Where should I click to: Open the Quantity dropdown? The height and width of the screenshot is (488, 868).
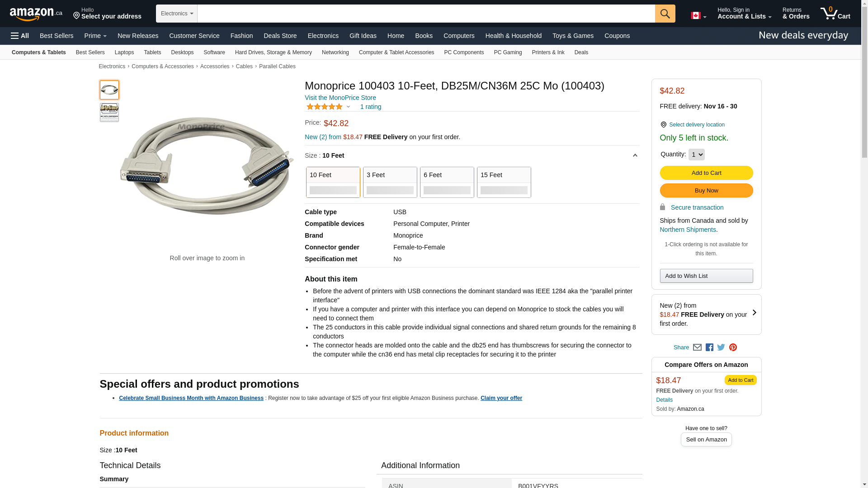[696, 155]
